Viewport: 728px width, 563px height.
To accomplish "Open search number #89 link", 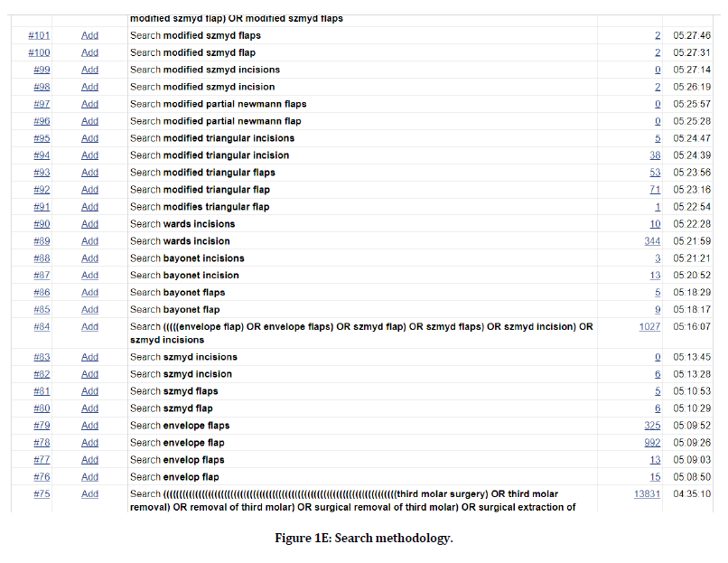I will [42, 241].
